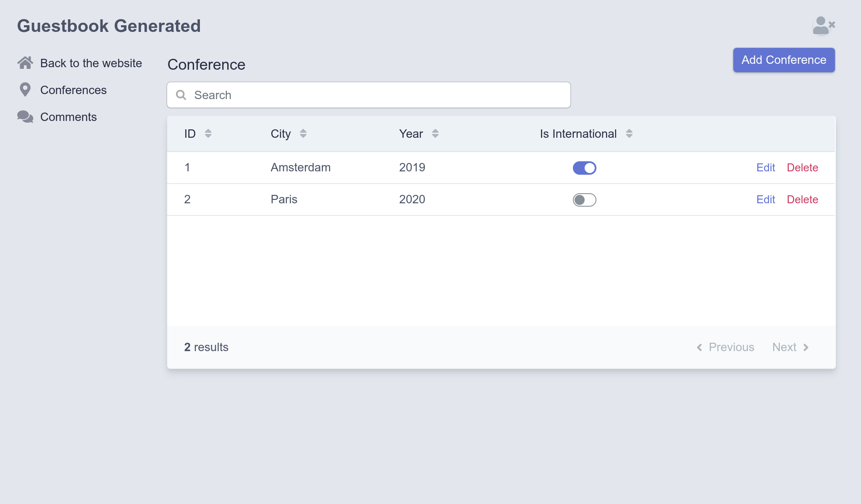Click the home icon beside Back to the website
This screenshot has height=504, width=861.
tap(25, 63)
